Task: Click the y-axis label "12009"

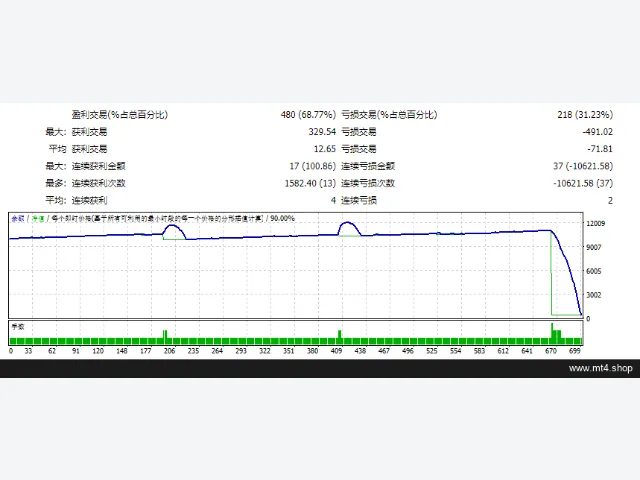Action: click(x=596, y=223)
